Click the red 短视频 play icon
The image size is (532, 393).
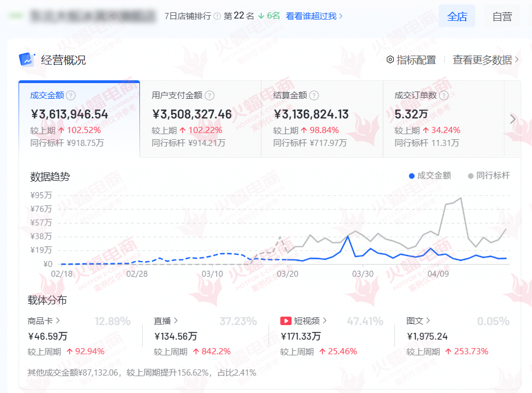(x=286, y=321)
